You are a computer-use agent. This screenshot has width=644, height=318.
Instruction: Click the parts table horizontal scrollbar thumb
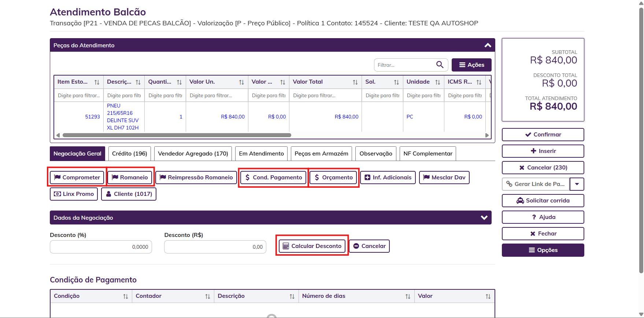(x=177, y=135)
